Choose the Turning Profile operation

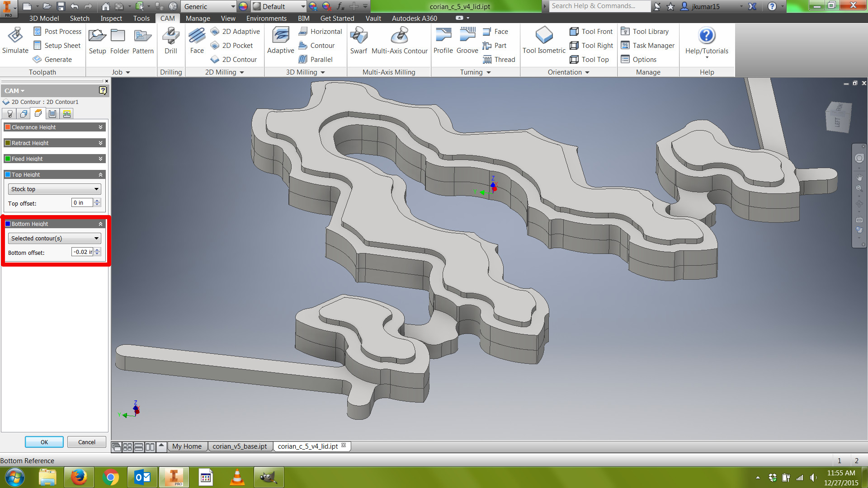[x=443, y=41]
